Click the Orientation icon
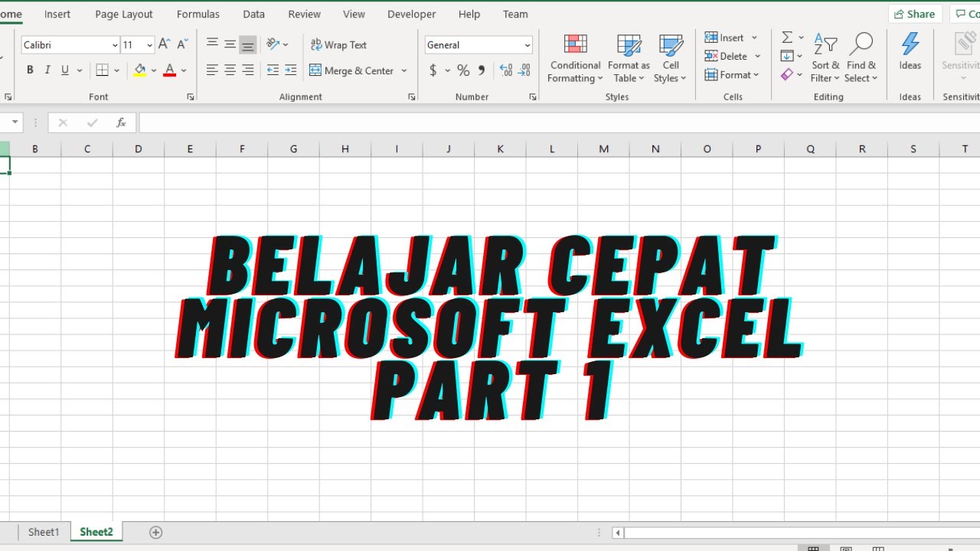Viewport: 980px width, 551px height. [273, 45]
